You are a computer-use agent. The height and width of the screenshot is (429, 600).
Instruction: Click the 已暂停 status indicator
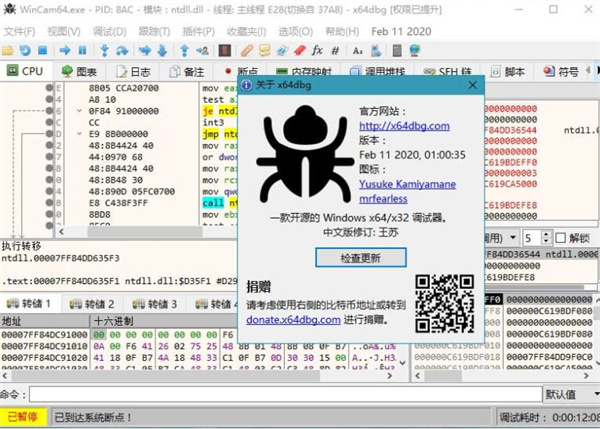(x=23, y=417)
